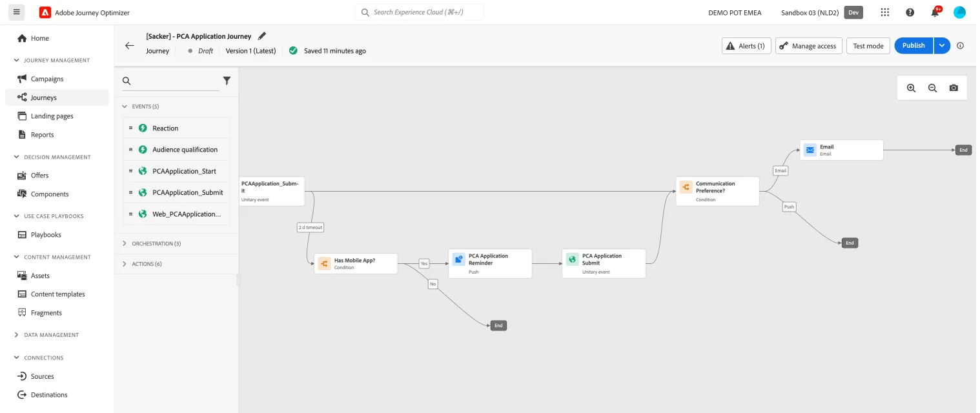Select the PCA Application Submit event node
This screenshot has width=980, height=413.
tap(604, 263)
